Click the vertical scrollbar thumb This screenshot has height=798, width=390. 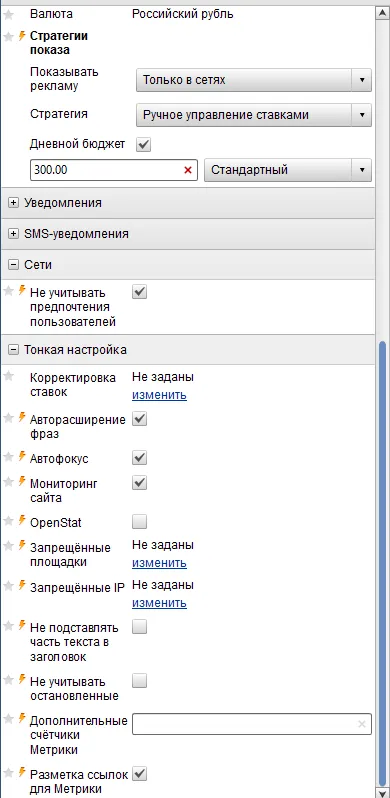click(x=382, y=563)
